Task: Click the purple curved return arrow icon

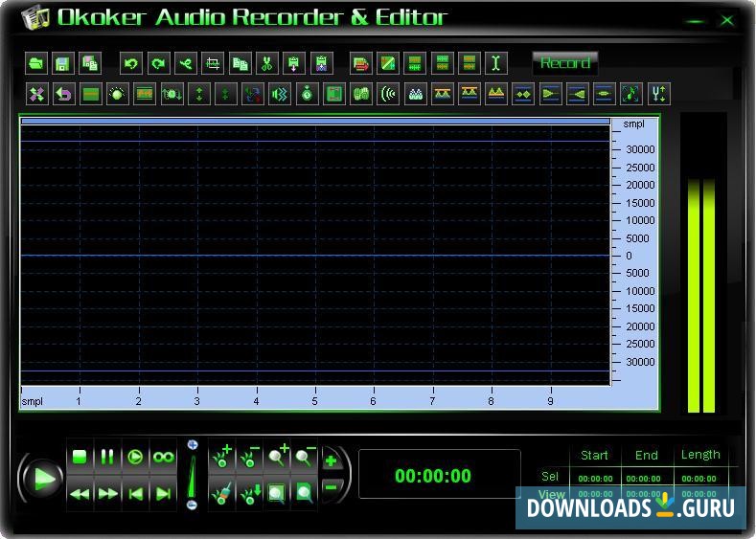Action: (x=63, y=94)
